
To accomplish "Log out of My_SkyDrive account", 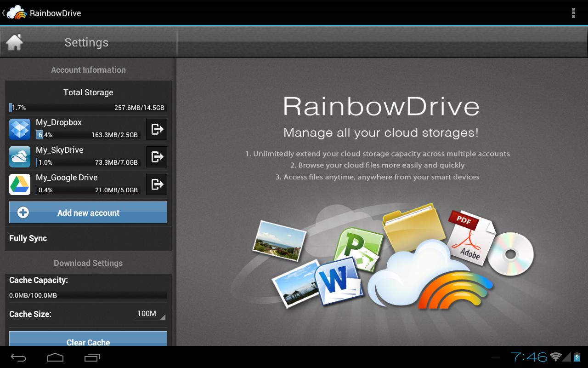I will 157,157.
